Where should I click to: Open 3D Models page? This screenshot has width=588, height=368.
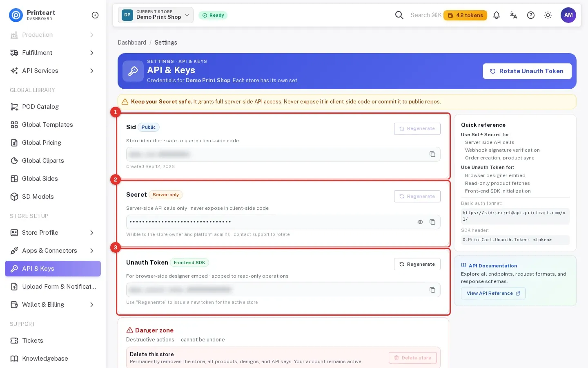point(53,197)
